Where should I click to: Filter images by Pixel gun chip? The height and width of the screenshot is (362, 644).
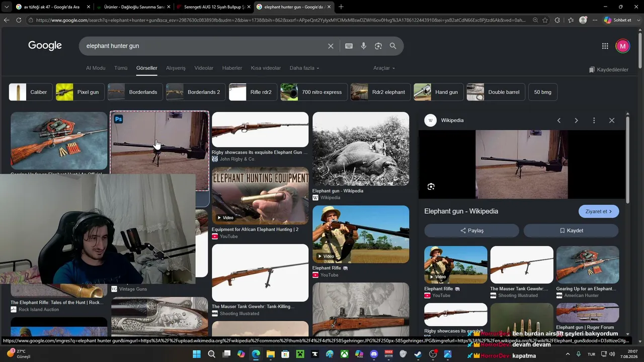[80, 92]
